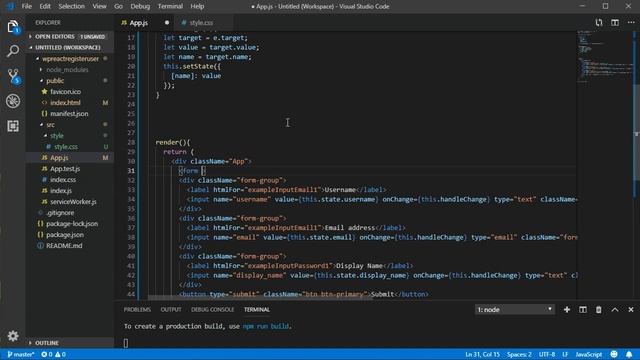The image size is (640, 360).
Task: Click the editor horizontal scrollbar
Action: pos(260,297)
